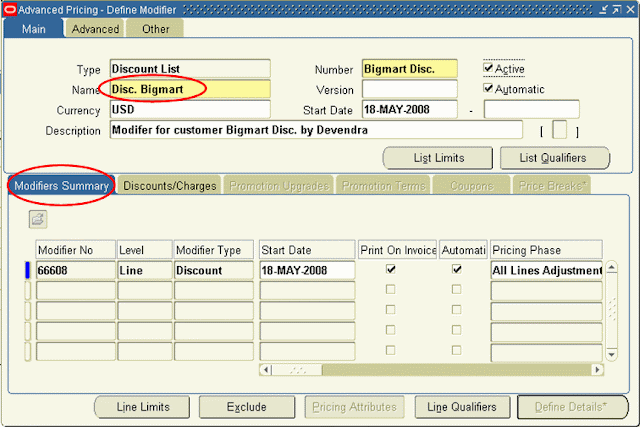Click header Start Date field
640x427 pixels.
tap(410, 109)
